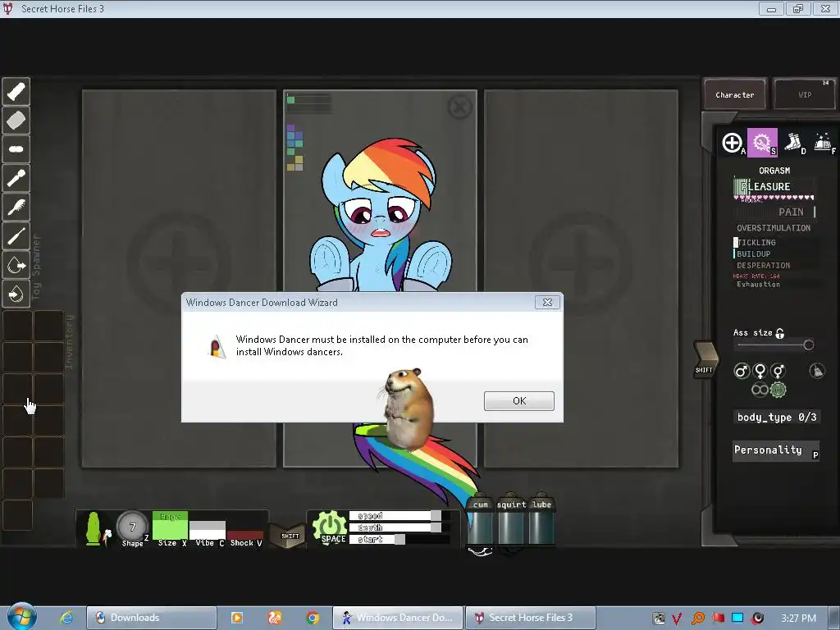This screenshot has height=630, width=840.
Task: Select the purple gear-wrench tab labeled S
Action: click(762, 143)
